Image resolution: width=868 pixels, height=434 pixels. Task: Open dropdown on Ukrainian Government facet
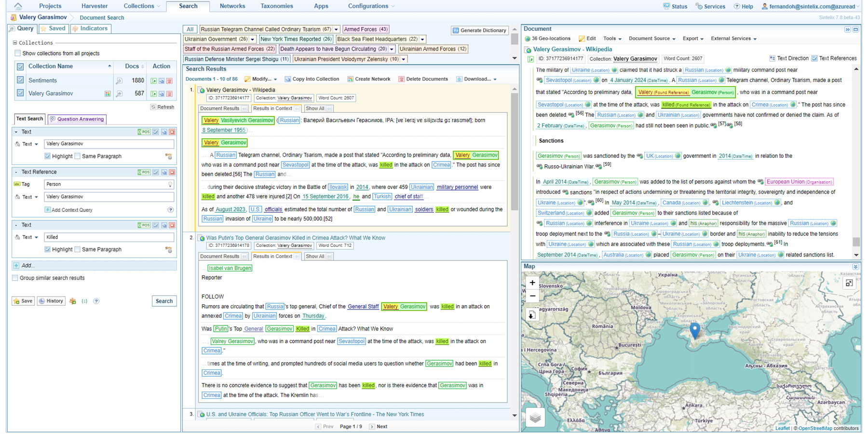(x=252, y=40)
